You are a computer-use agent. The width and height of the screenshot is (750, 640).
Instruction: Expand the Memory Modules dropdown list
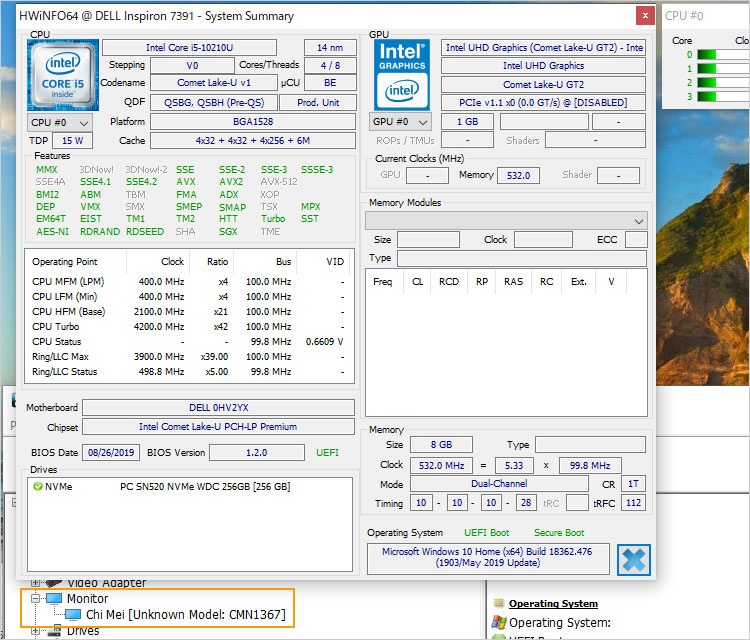pyautogui.click(x=506, y=221)
